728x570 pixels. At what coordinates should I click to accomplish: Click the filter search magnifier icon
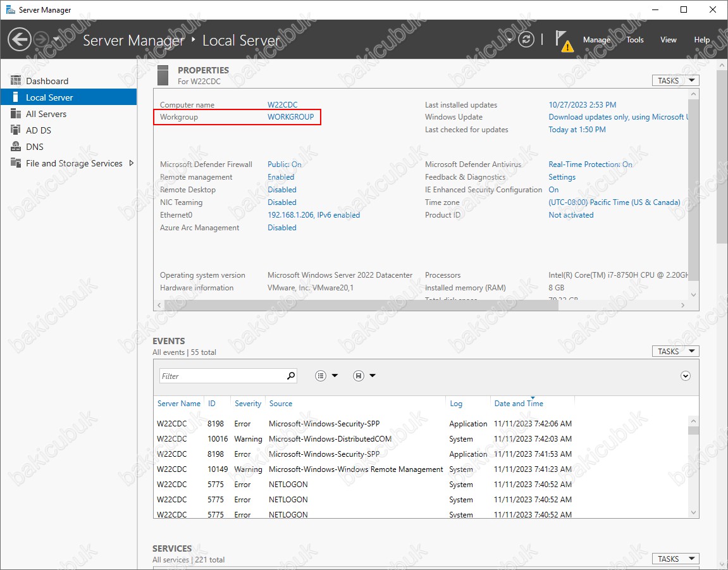291,376
